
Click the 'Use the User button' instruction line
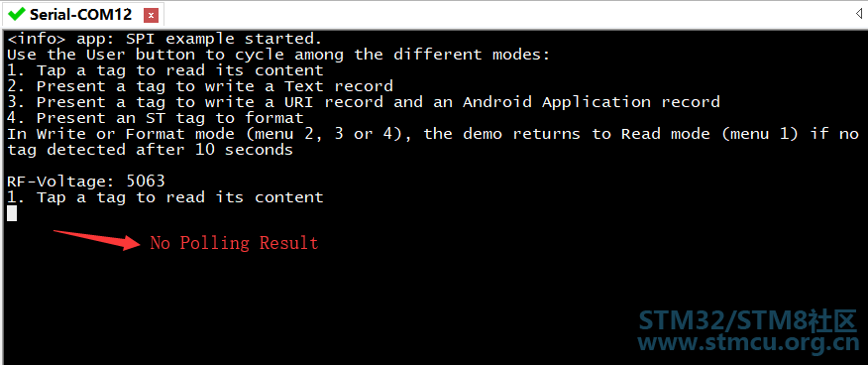pos(279,55)
